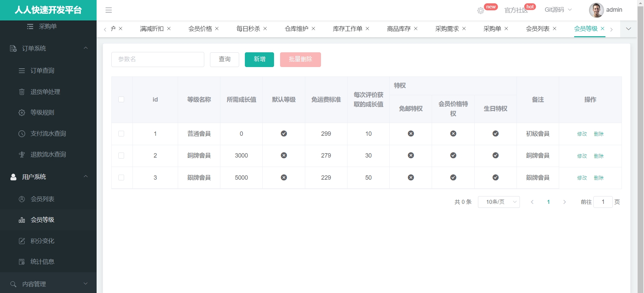Image resolution: width=644 pixels, height=293 pixels.
Task: Switch to the 会员价格 tab
Action: [200, 29]
